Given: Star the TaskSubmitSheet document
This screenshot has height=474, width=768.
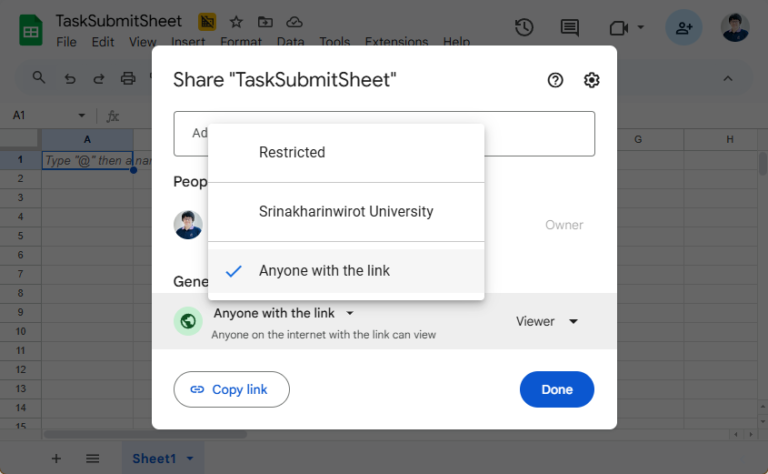Looking at the screenshot, I should (236, 22).
